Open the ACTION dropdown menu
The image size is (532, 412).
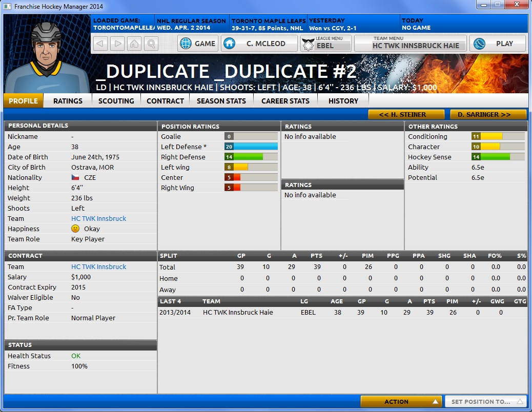click(401, 401)
